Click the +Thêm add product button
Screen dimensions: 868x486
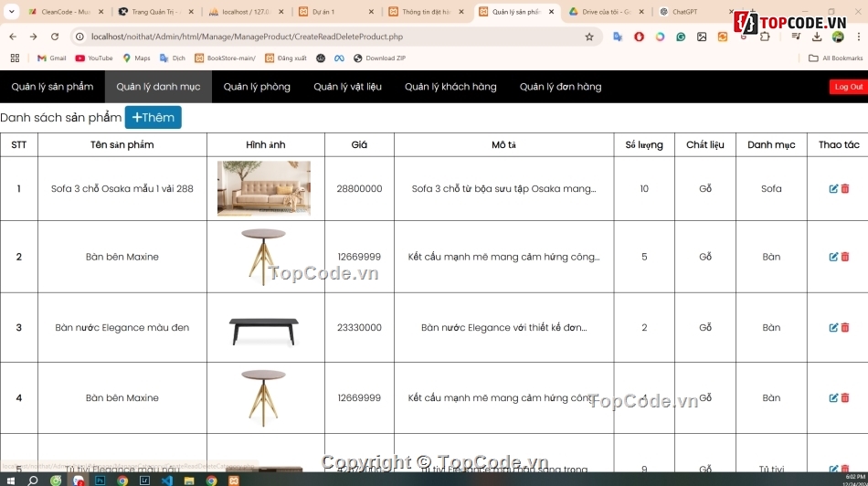[153, 117]
